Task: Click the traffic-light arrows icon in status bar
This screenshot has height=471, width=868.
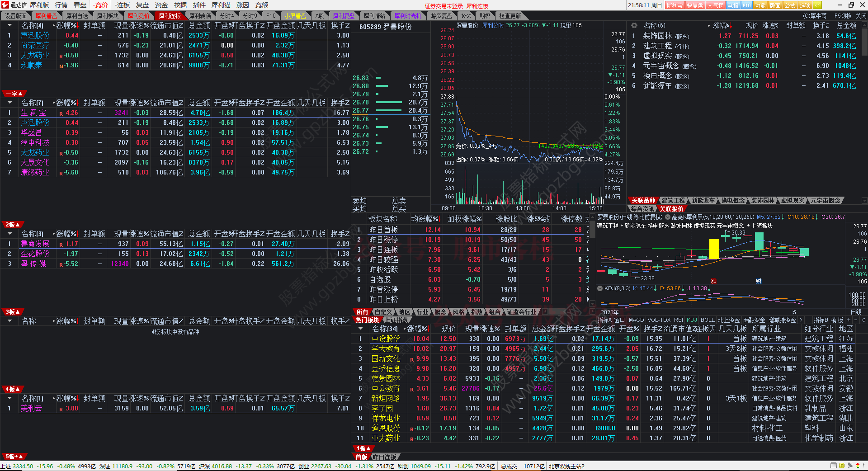Action: coord(857,466)
